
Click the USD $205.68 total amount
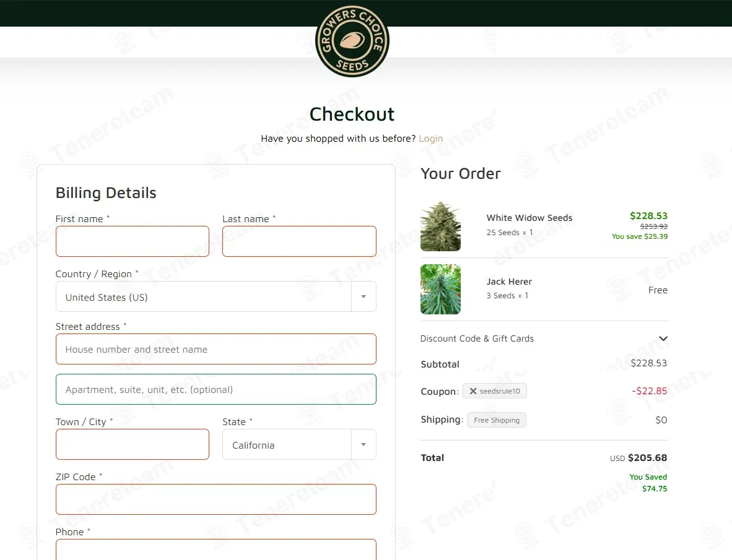(x=638, y=458)
